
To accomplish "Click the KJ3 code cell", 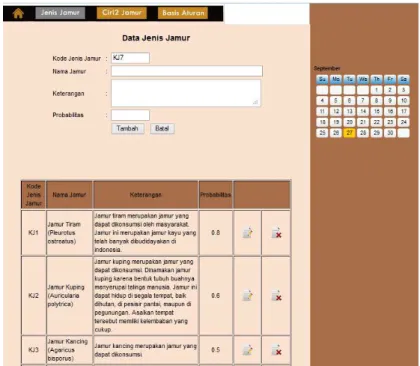I will (33, 350).
